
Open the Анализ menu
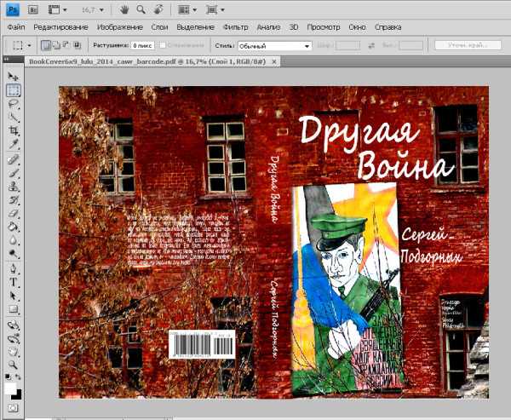click(268, 27)
